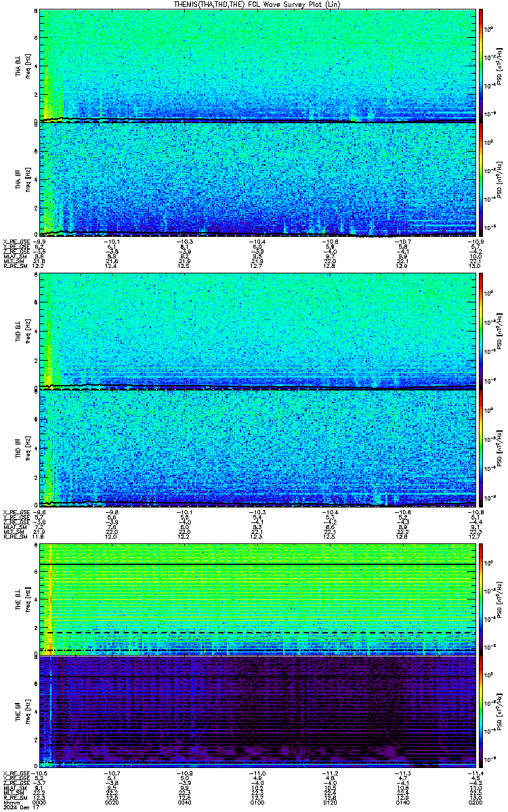Click inside the THD B⊥ spectrogram panel
The width and height of the screenshot is (508, 812).
click(257, 332)
